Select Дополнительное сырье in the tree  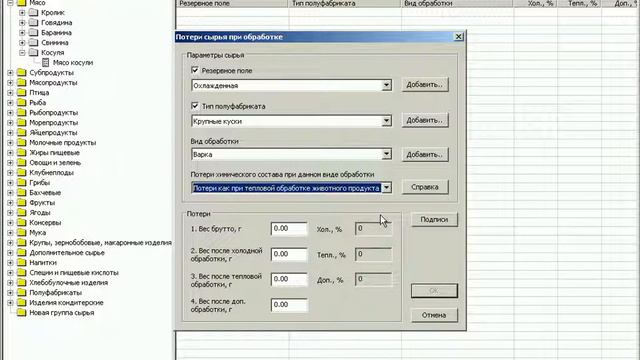pos(67,253)
